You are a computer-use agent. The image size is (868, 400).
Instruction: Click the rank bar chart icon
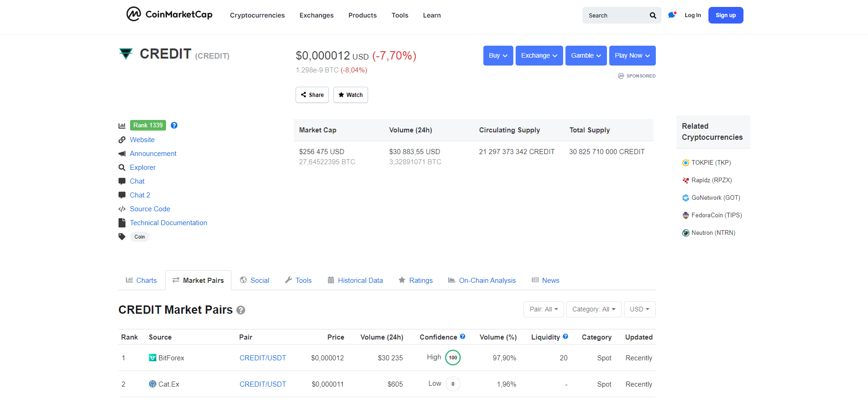tap(122, 125)
